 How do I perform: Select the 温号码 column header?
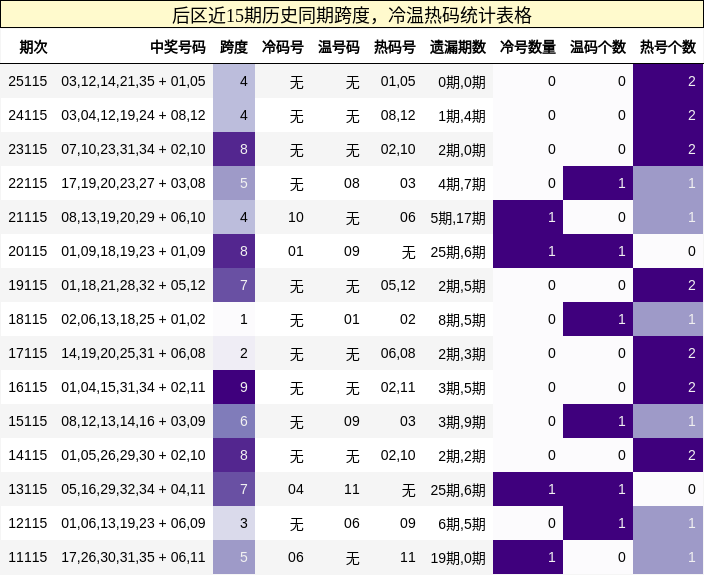tap(339, 47)
